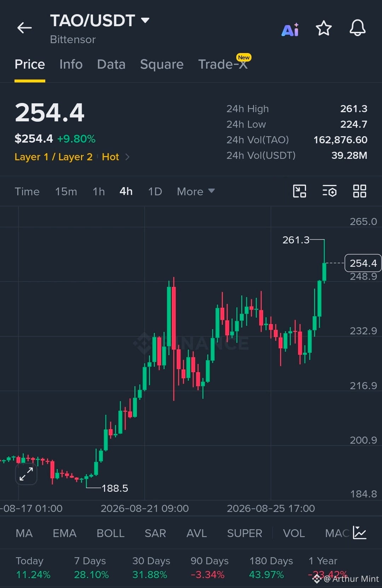382x588 pixels.
Task: Switch to the Price tab
Action: pyautogui.click(x=30, y=64)
